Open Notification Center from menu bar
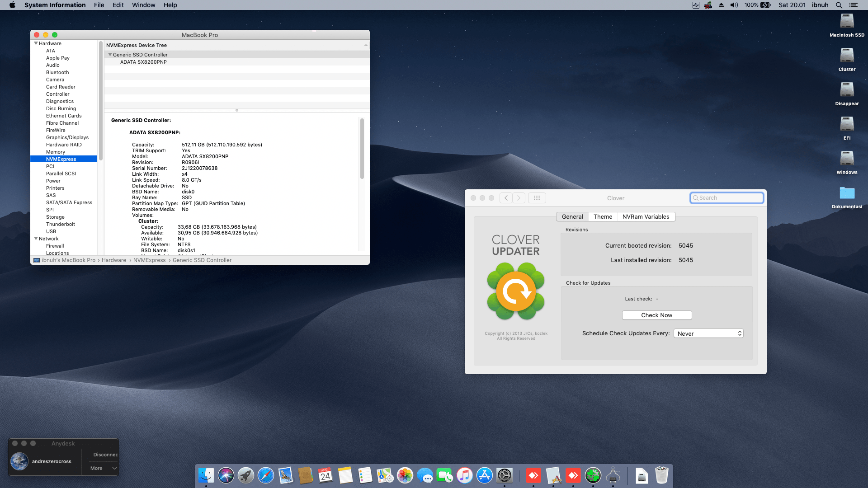The image size is (868, 488). coord(853,5)
